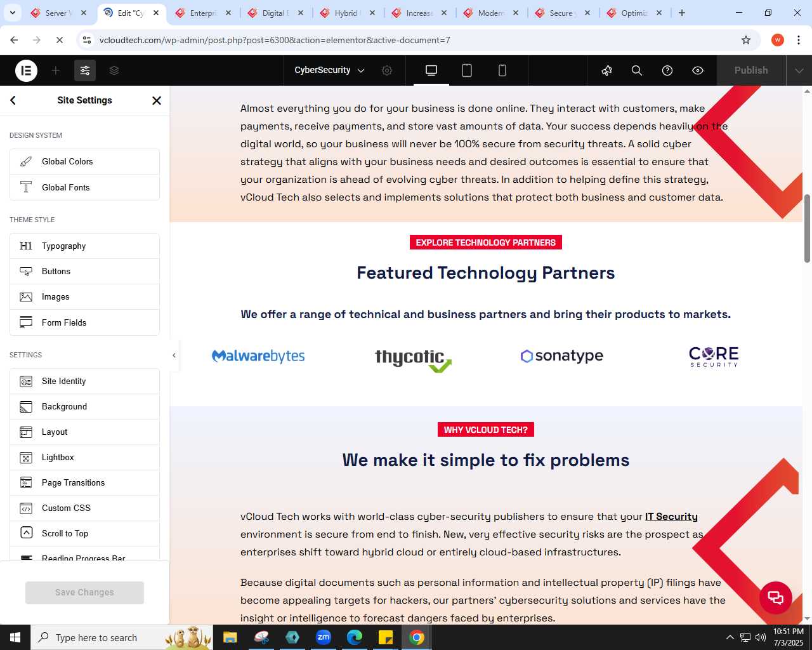Open the CyberSecurity document dropdown
Screen dimensions: 812x650
(329, 70)
